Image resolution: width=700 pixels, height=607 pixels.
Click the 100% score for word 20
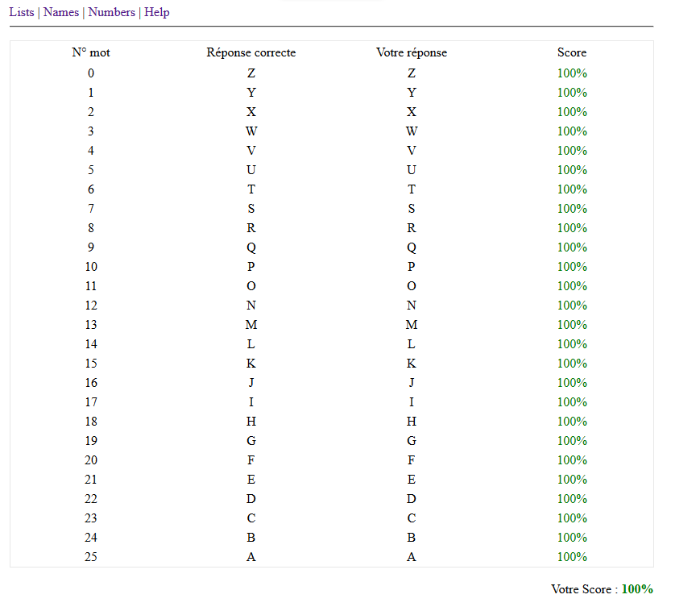[572, 460]
